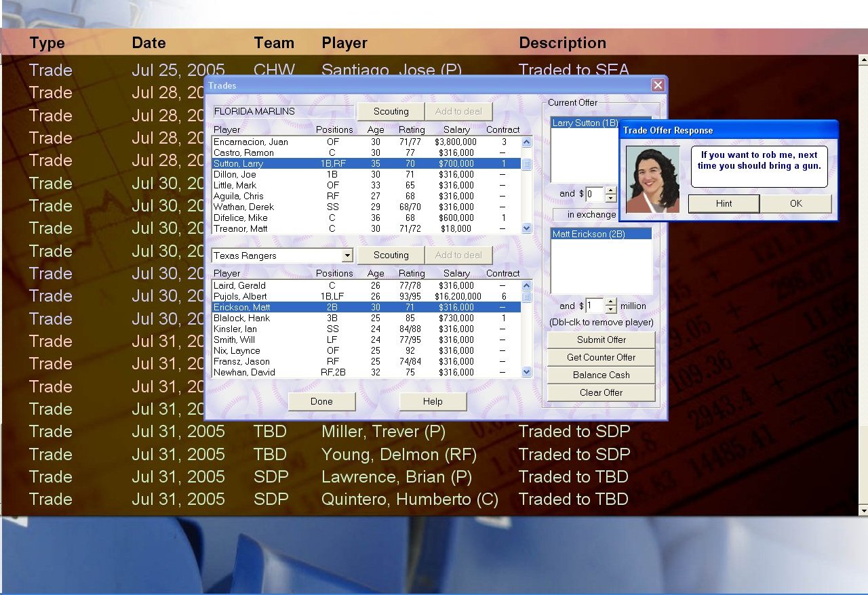This screenshot has width=868, height=595.
Task: Click Scouting button for Texas Rangers
Action: coord(391,255)
